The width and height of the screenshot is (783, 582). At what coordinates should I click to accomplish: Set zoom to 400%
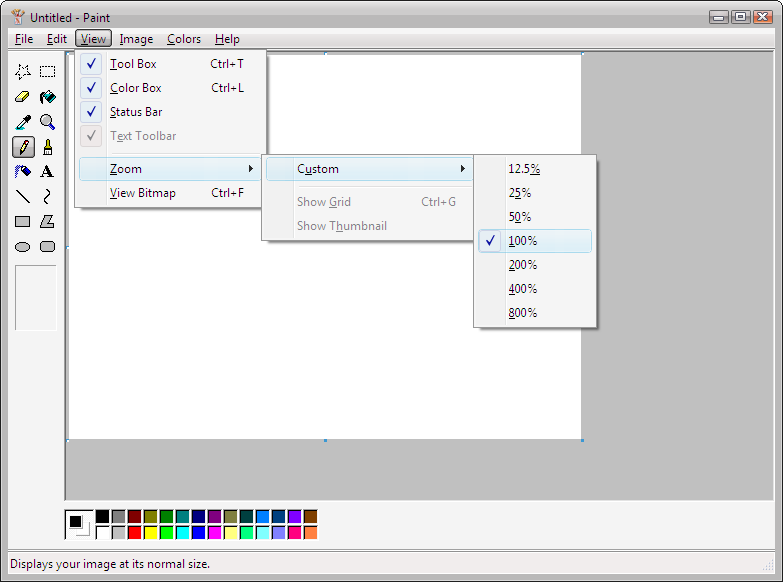(x=535, y=289)
